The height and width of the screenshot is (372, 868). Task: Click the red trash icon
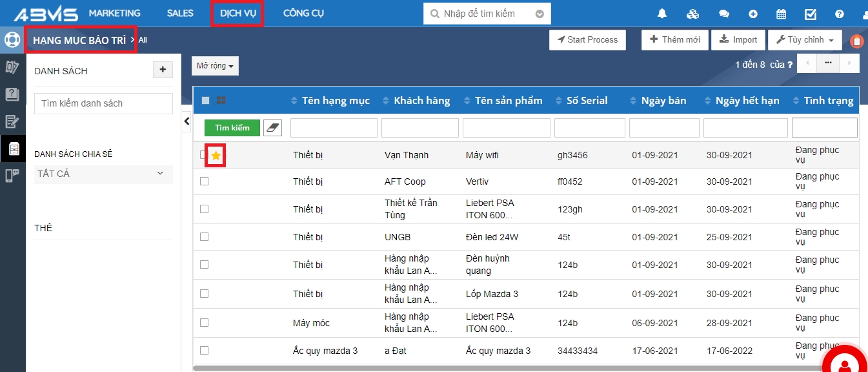[x=857, y=41]
